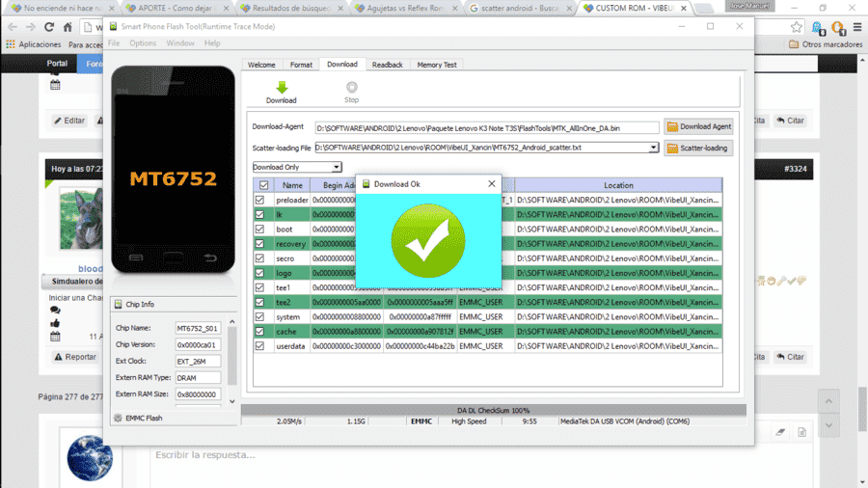Click the Chip Name value field
Image resolution: width=868 pixels, height=488 pixels.
[x=198, y=328]
